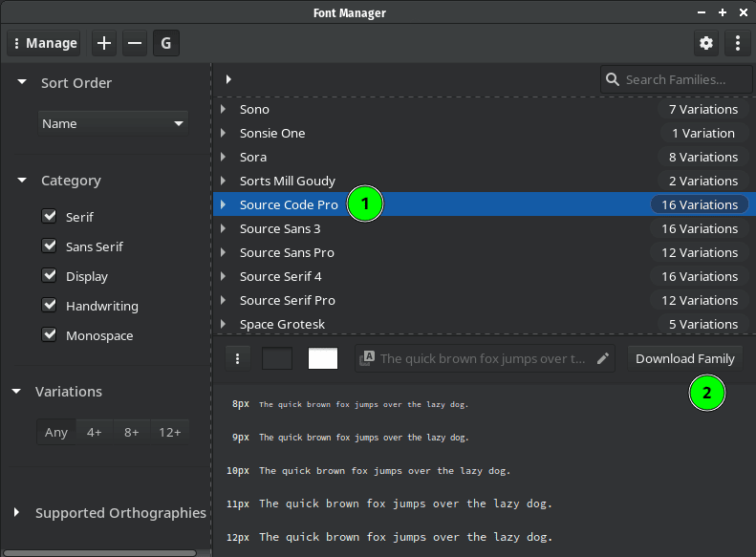Click the Download Family button
Viewport: 756px width, 557px height.
pos(685,358)
